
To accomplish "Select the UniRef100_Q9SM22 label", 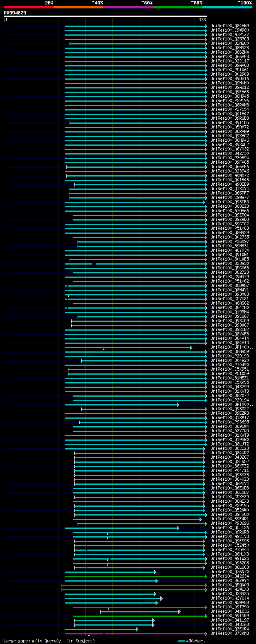I will [230, 409].
